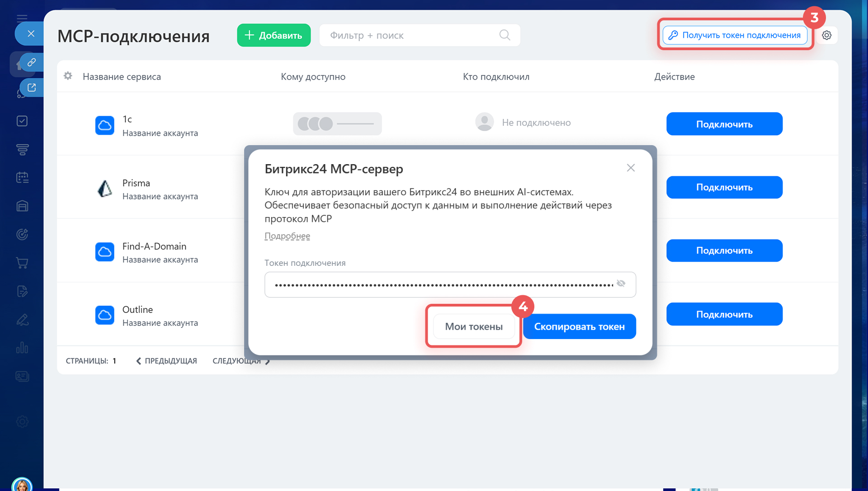Open the bar chart analytics sidebar icon
Image resolution: width=868 pixels, height=491 pixels.
tap(22, 348)
